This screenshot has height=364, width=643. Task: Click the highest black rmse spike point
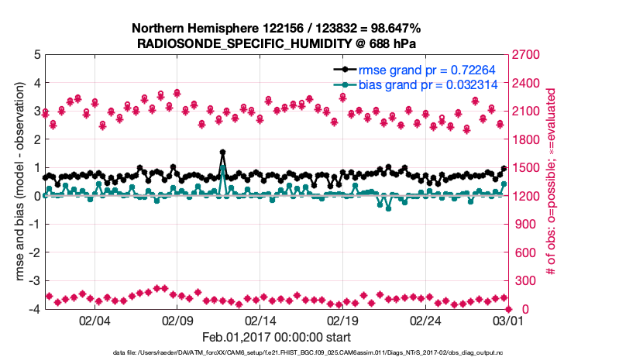223,153
